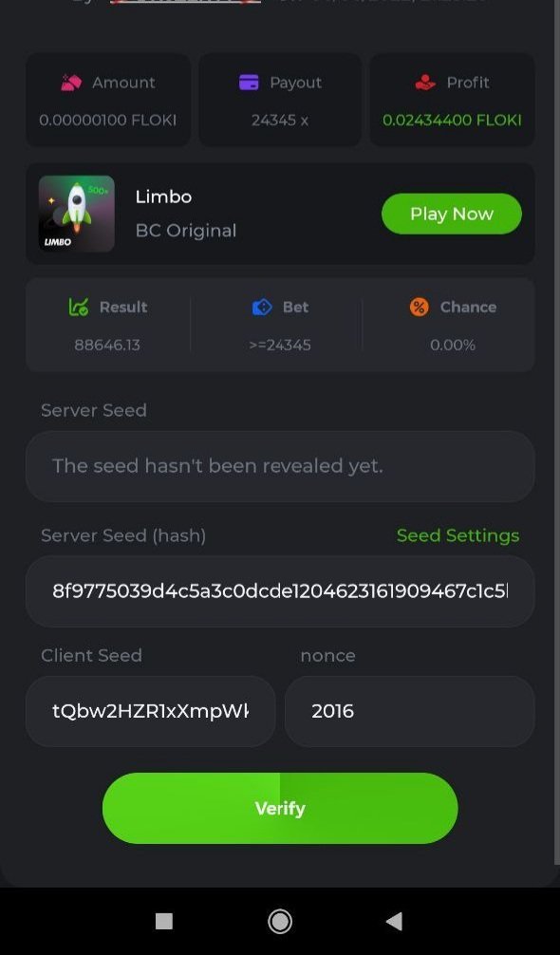Click the Play Now button

click(x=452, y=214)
